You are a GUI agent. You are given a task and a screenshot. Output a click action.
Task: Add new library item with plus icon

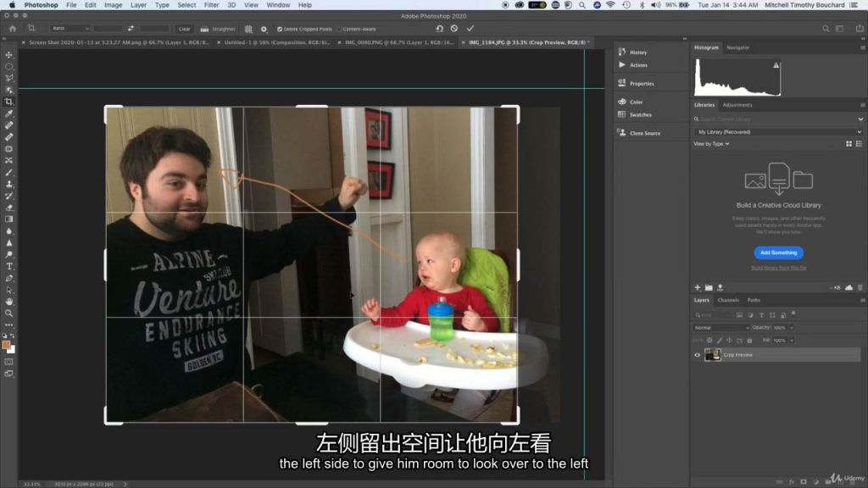pos(698,288)
